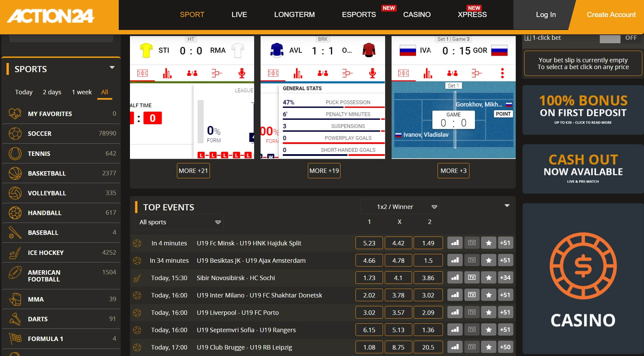The height and width of the screenshot is (356, 644).
Task: Show statistics bar chart icon in STI-RMA card
Action: click(x=167, y=73)
